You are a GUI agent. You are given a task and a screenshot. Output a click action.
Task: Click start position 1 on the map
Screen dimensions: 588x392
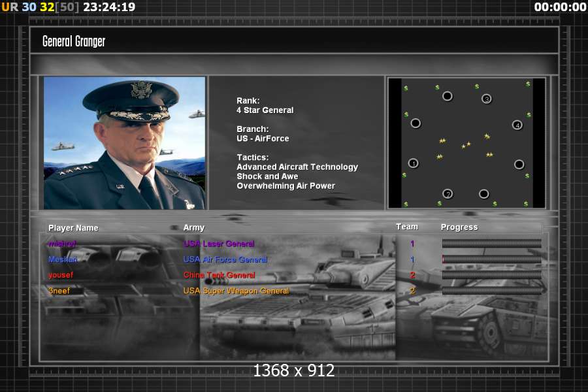point(414,163)
